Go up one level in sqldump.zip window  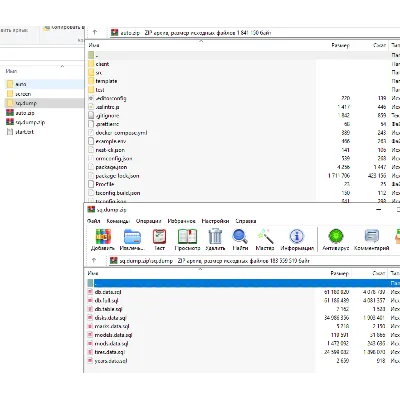(94, 260)
